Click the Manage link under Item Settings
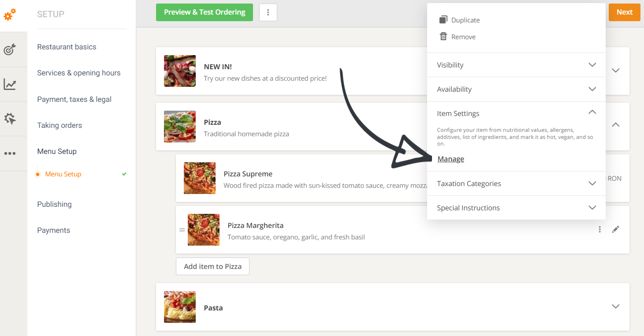Viewport: 644px width, 336px height. click(450, 159)
